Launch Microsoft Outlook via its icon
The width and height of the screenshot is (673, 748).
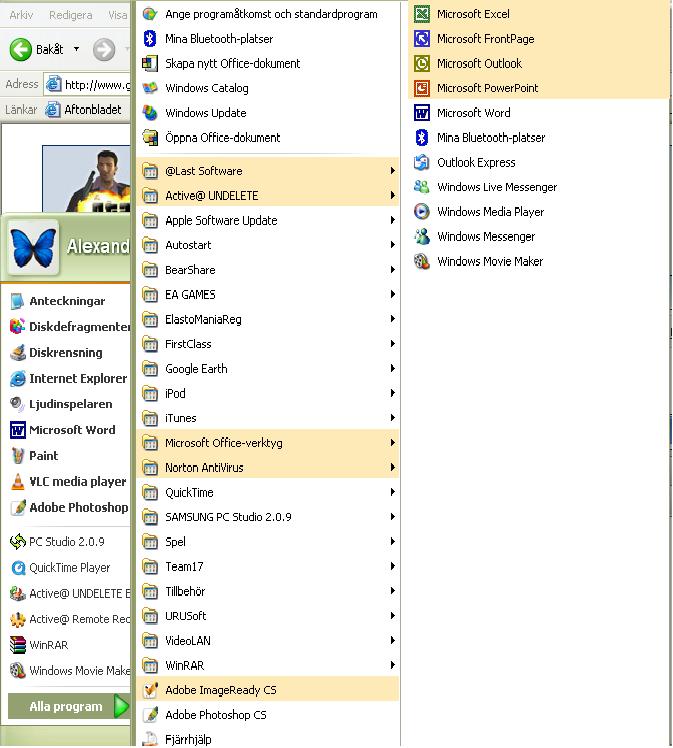(x=422, y=63)
